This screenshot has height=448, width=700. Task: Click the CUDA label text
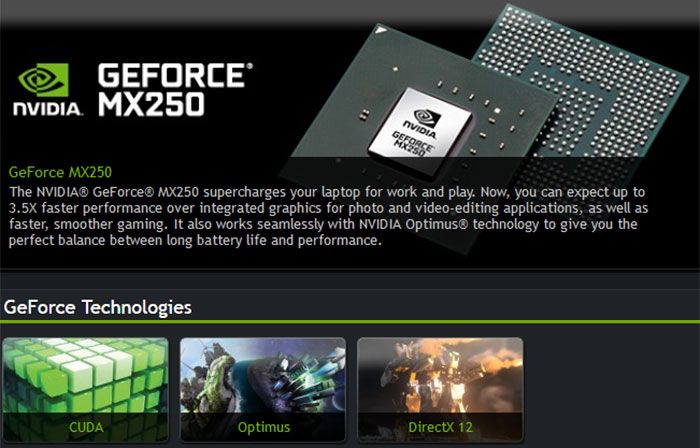86,427
